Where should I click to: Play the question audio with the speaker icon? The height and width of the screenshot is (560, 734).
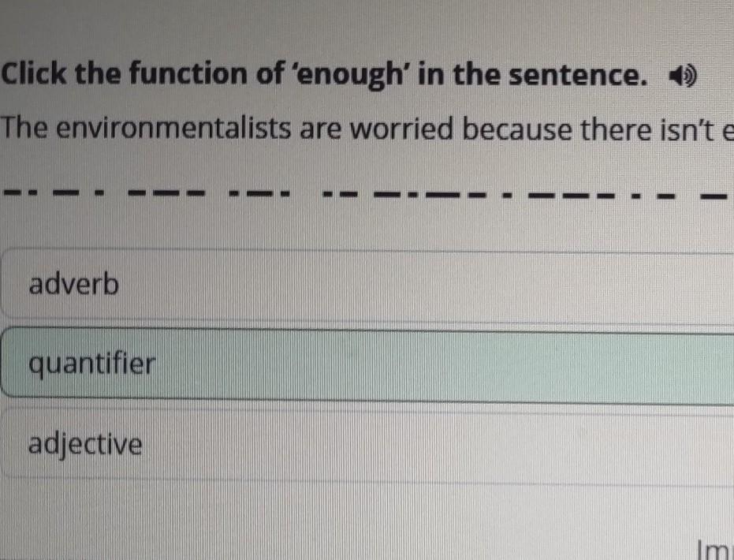tap(682, 77)
